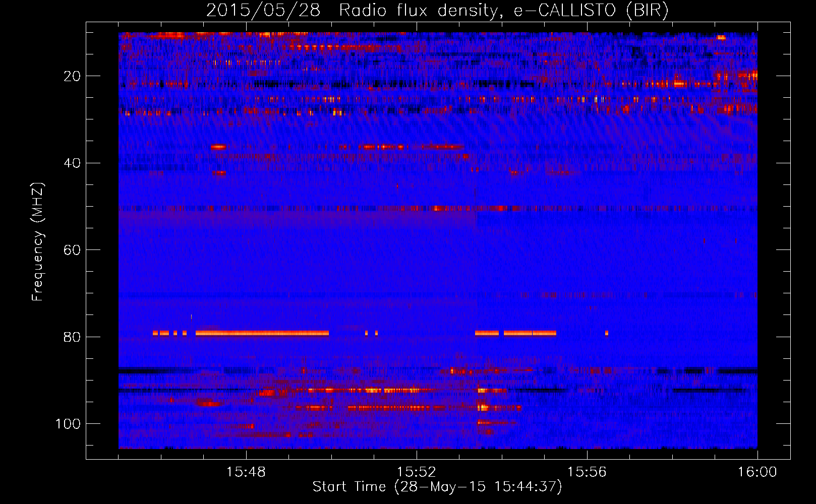
Task: Click the "15:52" time tick label
Action: click(417, 472)
